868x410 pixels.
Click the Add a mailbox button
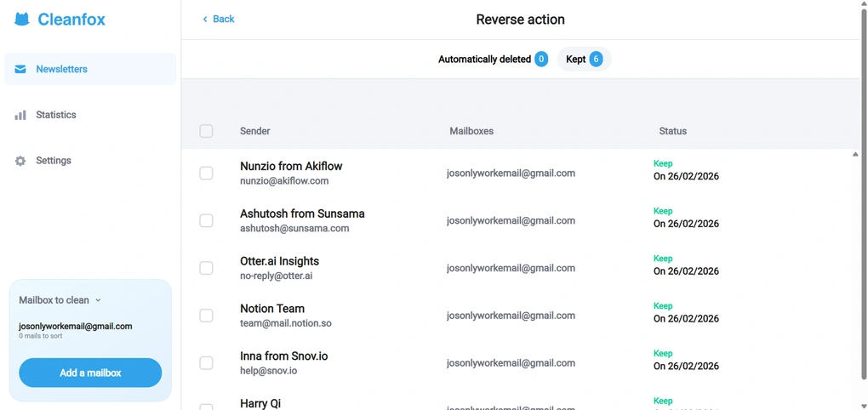tap(90, 373)
